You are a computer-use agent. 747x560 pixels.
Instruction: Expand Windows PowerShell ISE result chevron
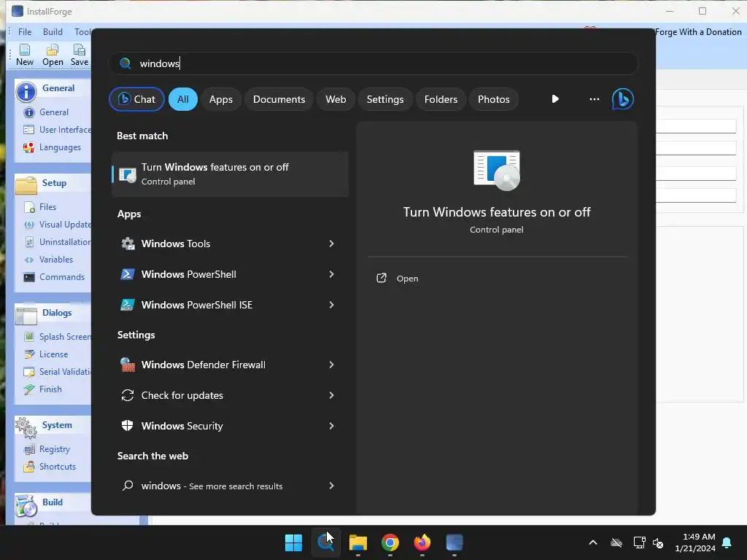332,305
